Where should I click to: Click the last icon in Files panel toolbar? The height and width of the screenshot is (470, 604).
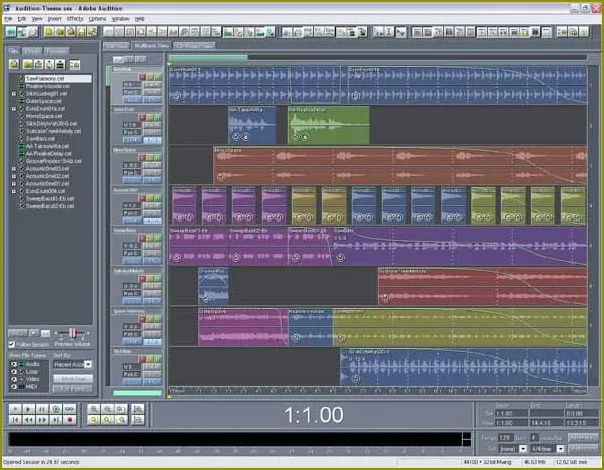tap(75, 64)
